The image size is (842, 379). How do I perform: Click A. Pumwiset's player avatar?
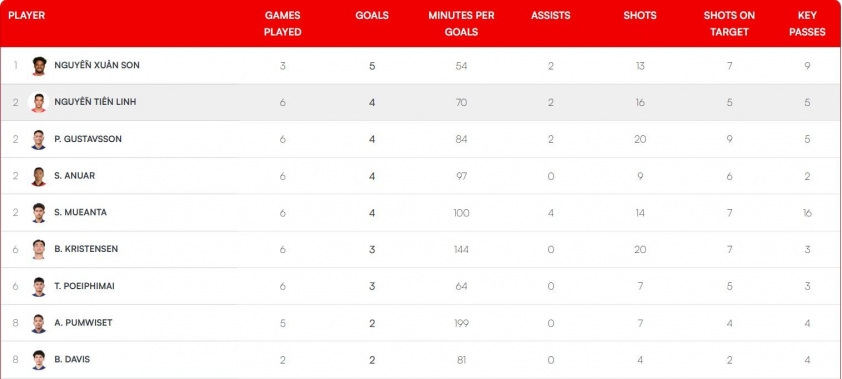click(x=39, y=323)
